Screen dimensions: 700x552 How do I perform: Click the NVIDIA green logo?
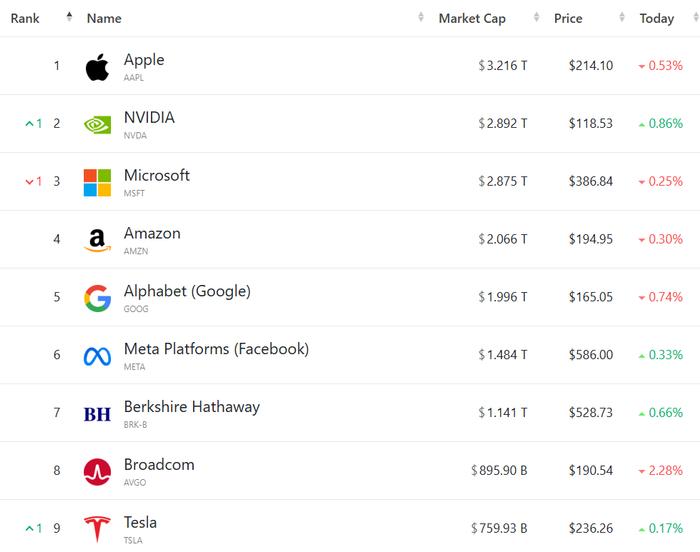97,125
